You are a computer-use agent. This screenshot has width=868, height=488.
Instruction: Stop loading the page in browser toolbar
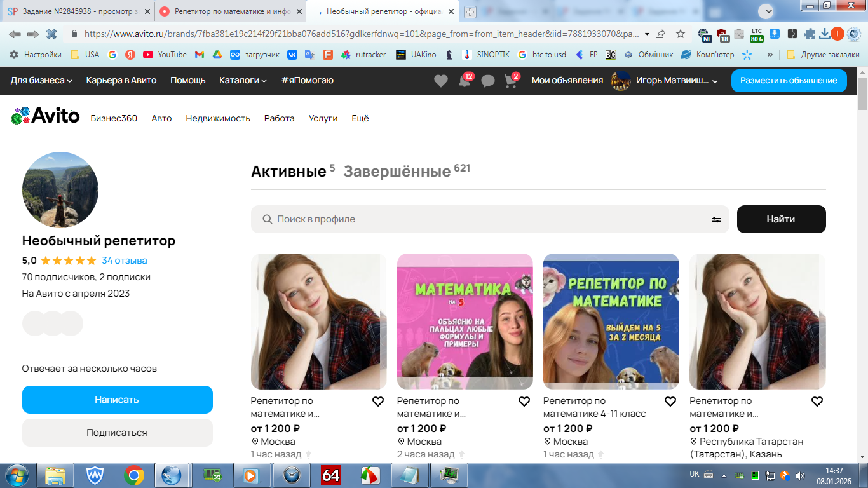pos(51,34)
